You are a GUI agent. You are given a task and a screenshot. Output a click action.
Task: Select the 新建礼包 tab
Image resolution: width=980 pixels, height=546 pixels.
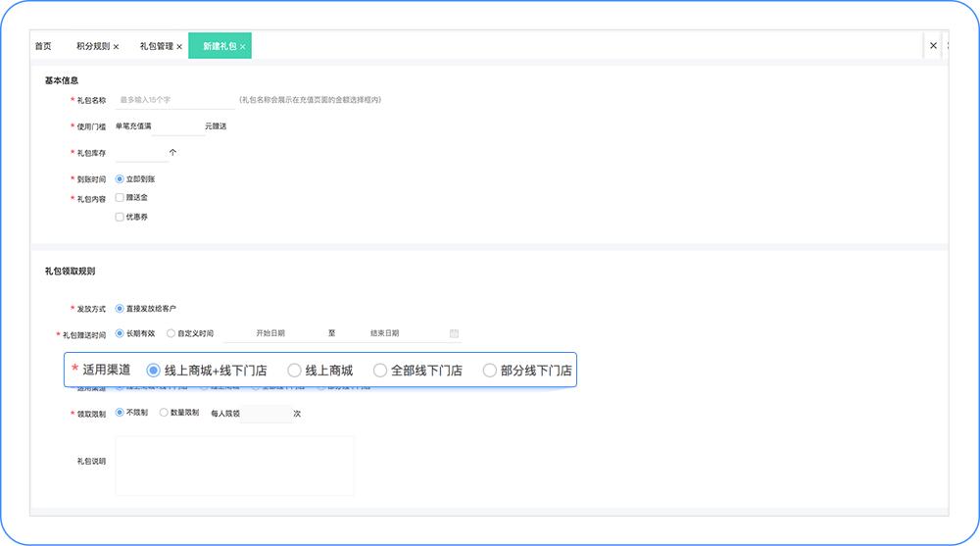coord(220,46)
